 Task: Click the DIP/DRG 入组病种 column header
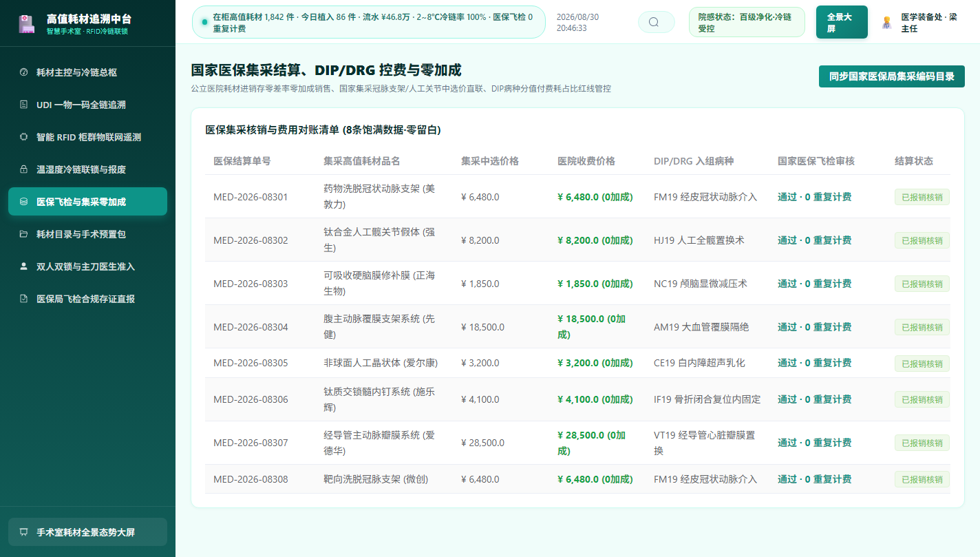(694, 161)
